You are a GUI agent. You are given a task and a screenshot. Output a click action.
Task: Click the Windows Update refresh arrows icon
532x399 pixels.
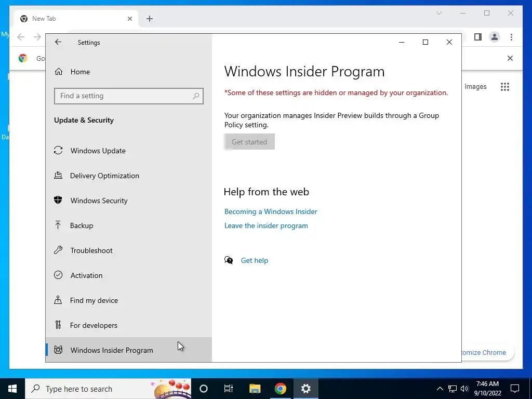(x=58, y=150)
